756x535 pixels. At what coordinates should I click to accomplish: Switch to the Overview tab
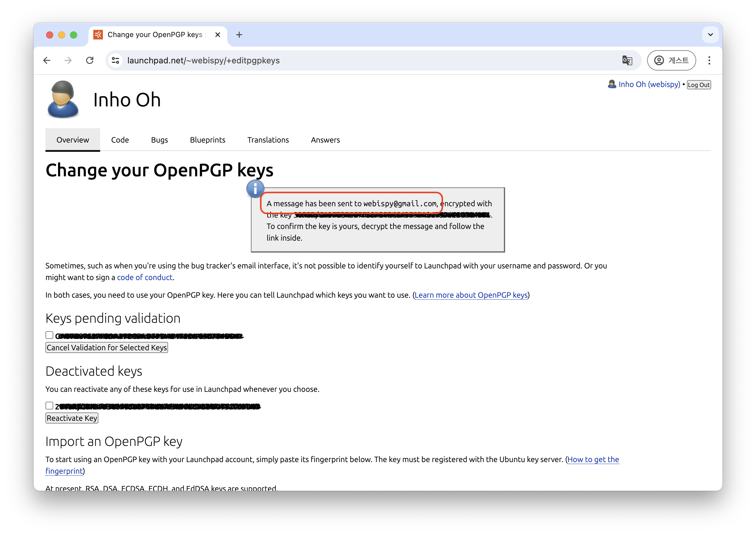click(x=72, y=140)
